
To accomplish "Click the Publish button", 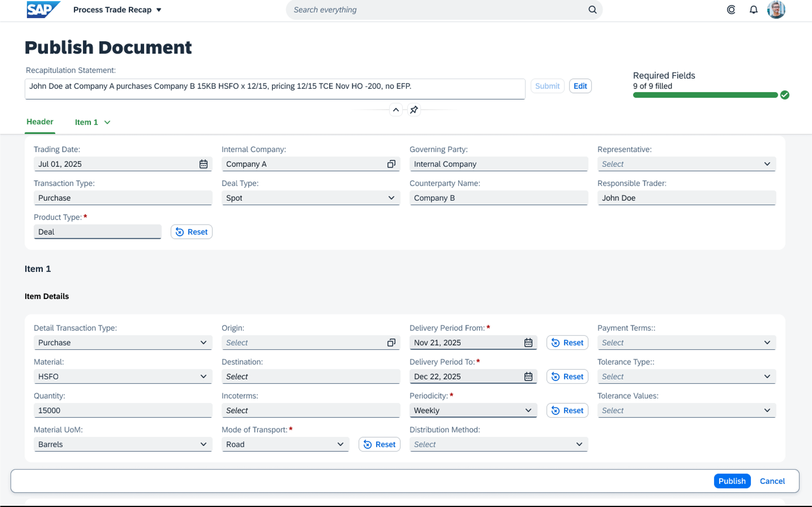I will tap(732, 481).
